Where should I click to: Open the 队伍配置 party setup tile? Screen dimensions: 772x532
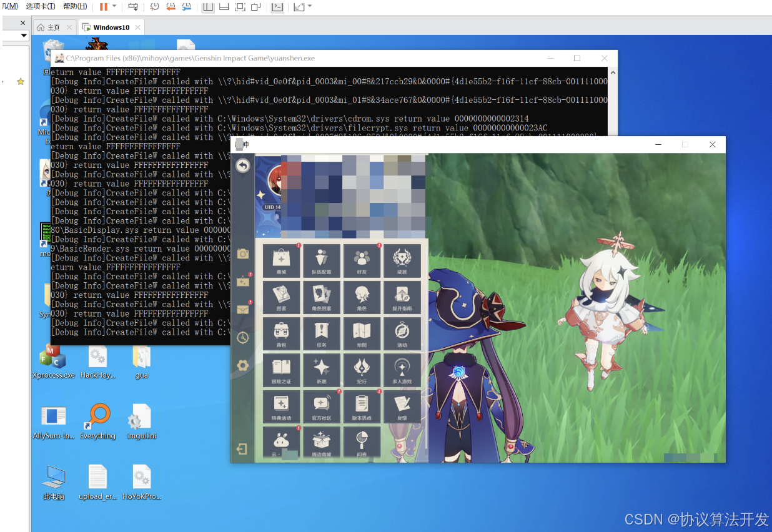(321, 260)
